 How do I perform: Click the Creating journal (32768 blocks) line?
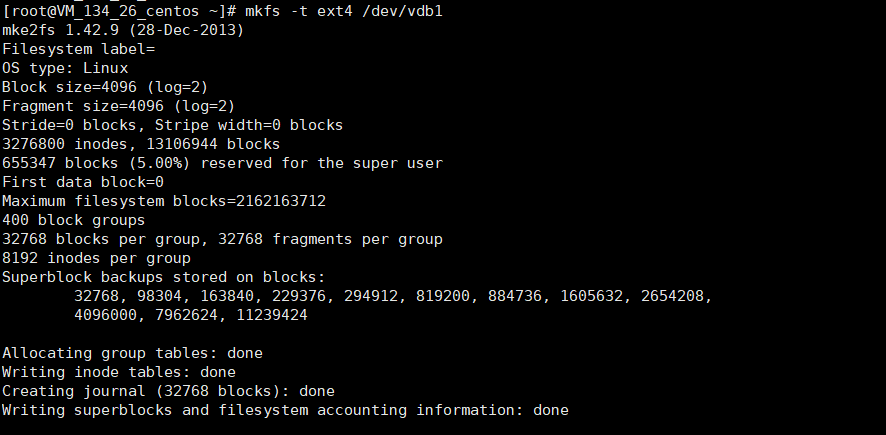tap(168, 391)
